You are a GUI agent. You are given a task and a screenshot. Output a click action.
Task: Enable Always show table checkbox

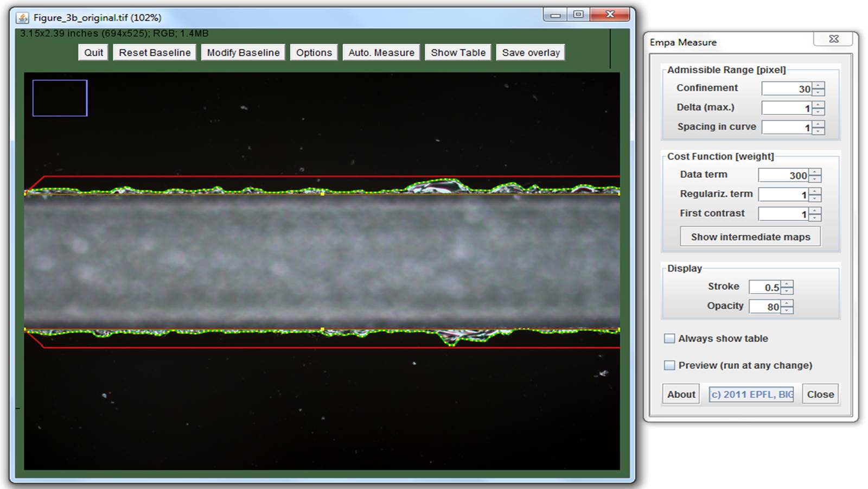coord(670,339)
